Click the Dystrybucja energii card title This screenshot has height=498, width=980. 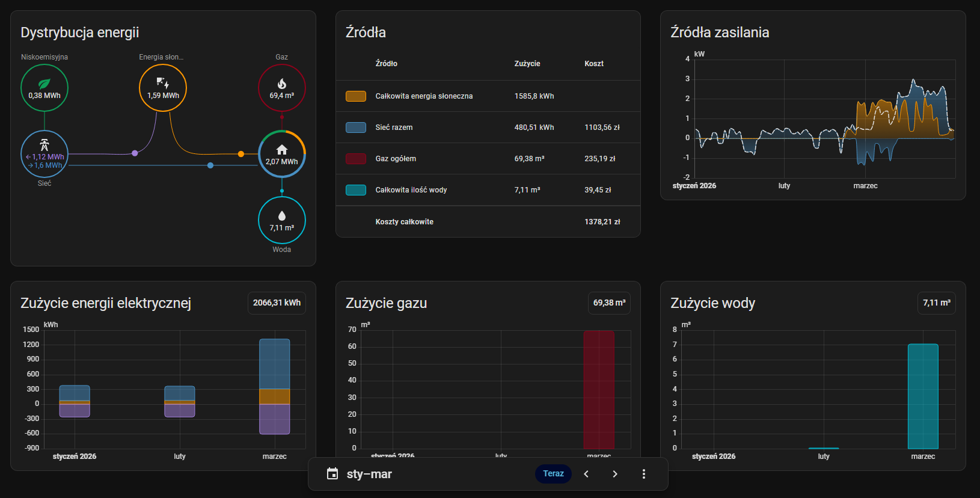tap(80, 32)
